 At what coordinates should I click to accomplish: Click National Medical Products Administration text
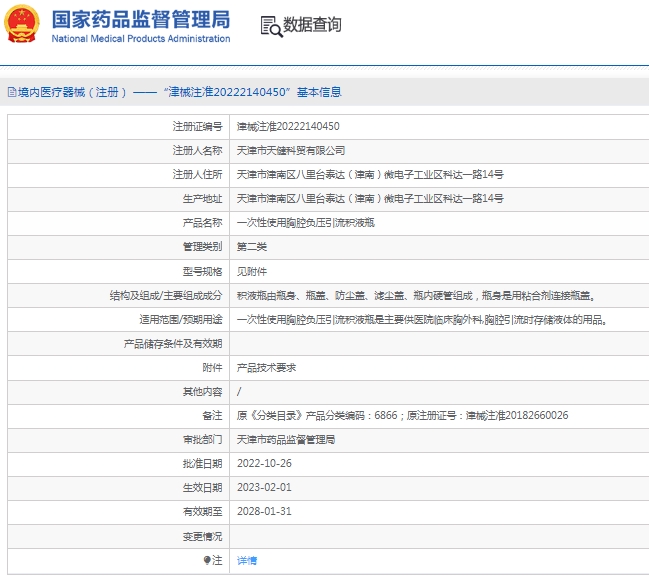[x=141, y=38]
